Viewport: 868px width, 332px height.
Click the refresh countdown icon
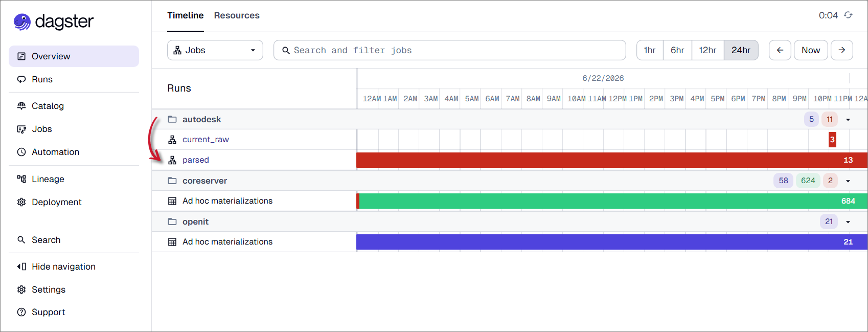click(848, 15)
